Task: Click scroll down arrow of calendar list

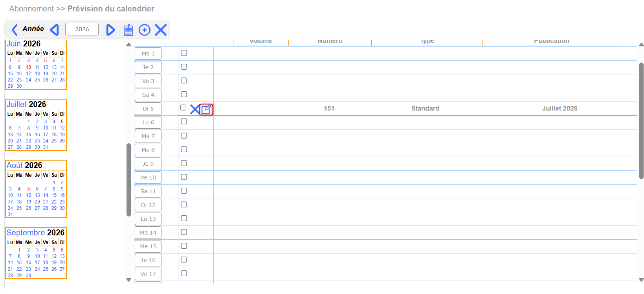Action: [128, 280]
